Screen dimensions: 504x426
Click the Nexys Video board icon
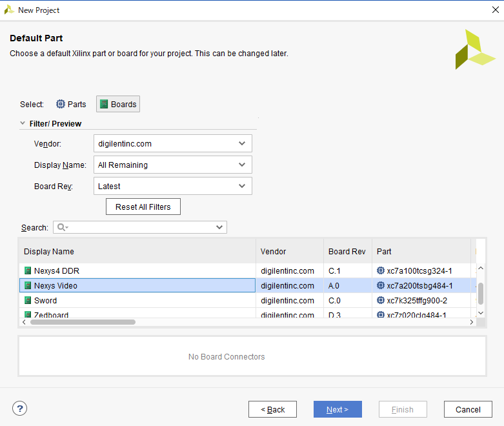point(28,285)
